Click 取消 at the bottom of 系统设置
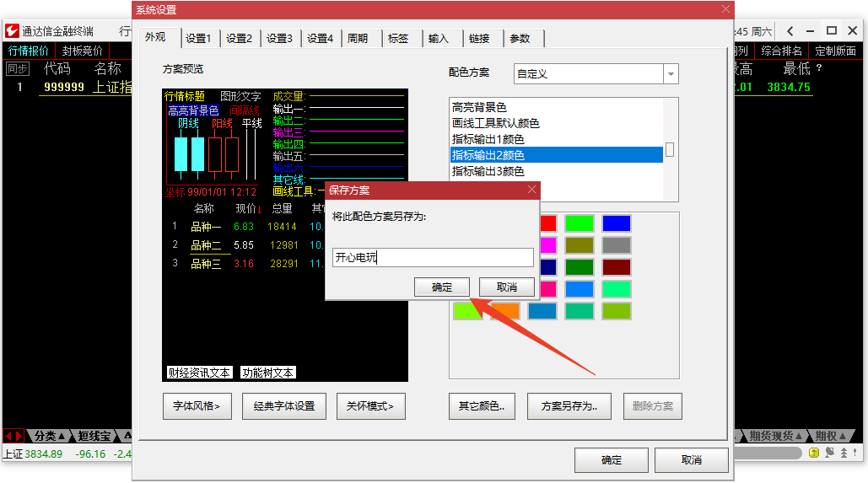This screenshot has width=868, height=483. (692, 459)
